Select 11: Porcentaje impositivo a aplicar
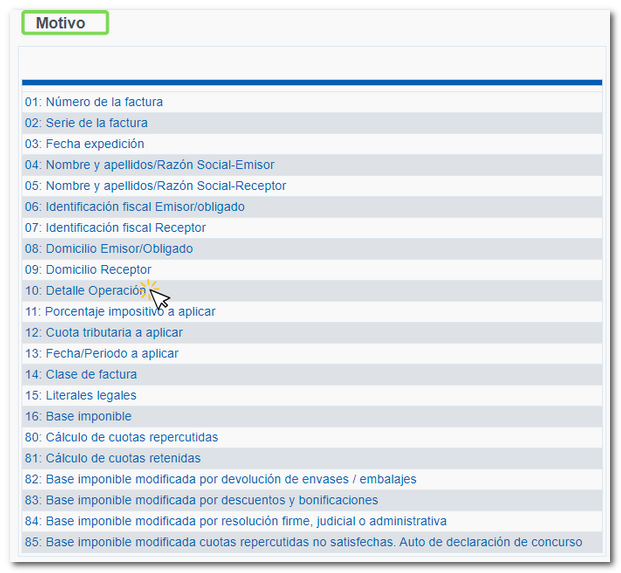The image size is (621, 573). [x=120, y=312]
